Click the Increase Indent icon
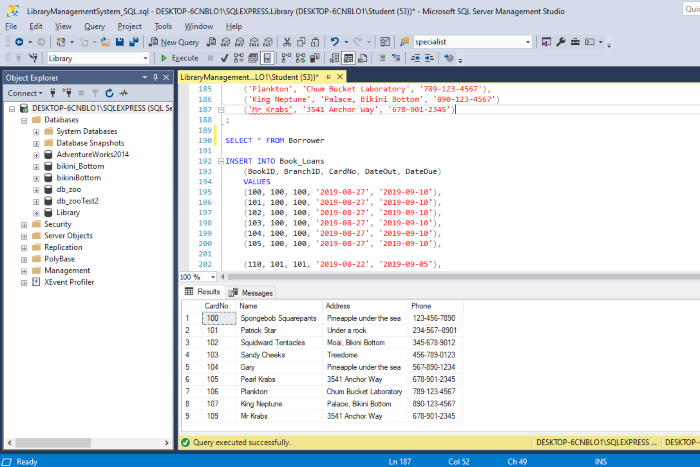 pos(429,58)
